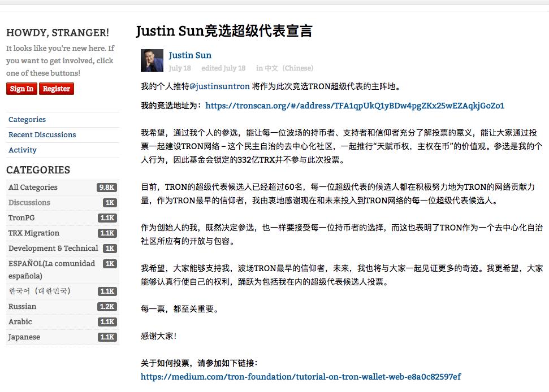
Task: Click the 1.1K badge beside 한국어
Action: (x=107, y=291)
